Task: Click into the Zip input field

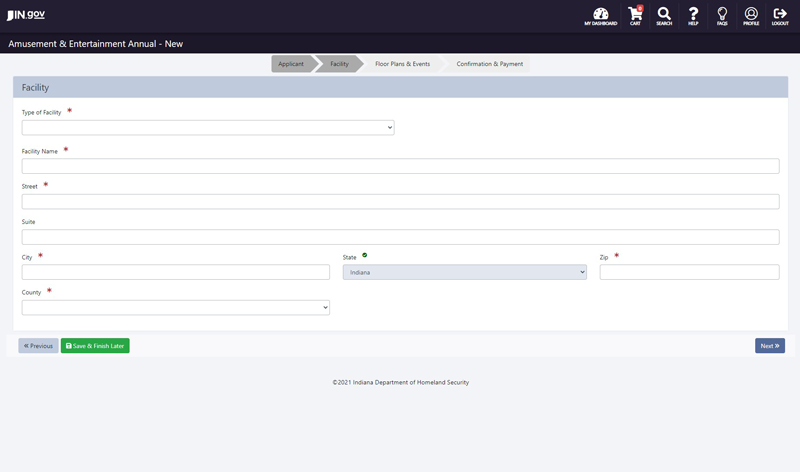Action: pos(689,272)
